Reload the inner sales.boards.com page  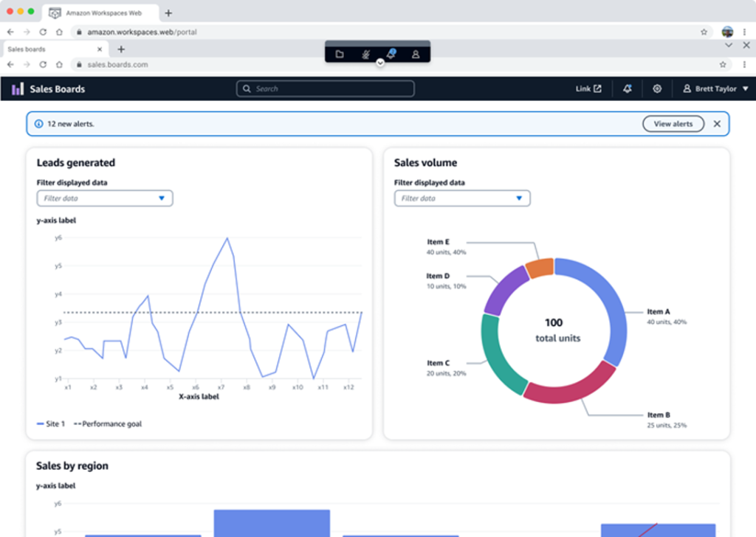point(43,64)
